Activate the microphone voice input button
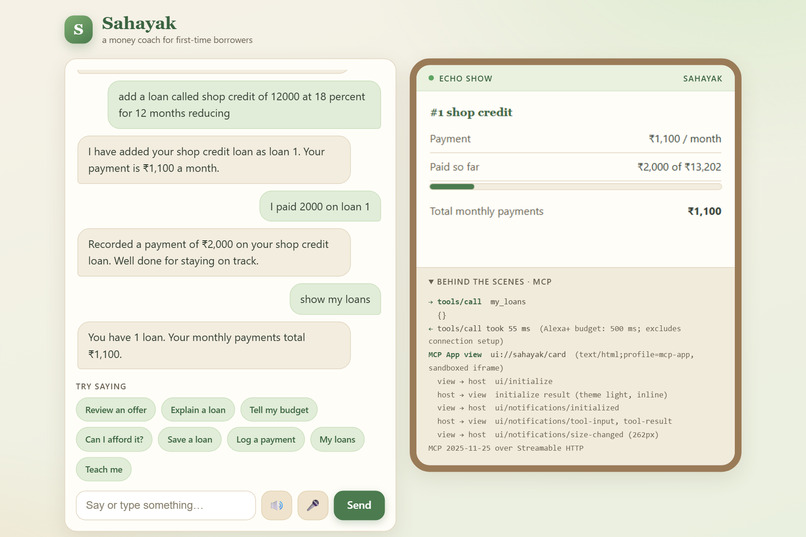 (x=313, y=505)
